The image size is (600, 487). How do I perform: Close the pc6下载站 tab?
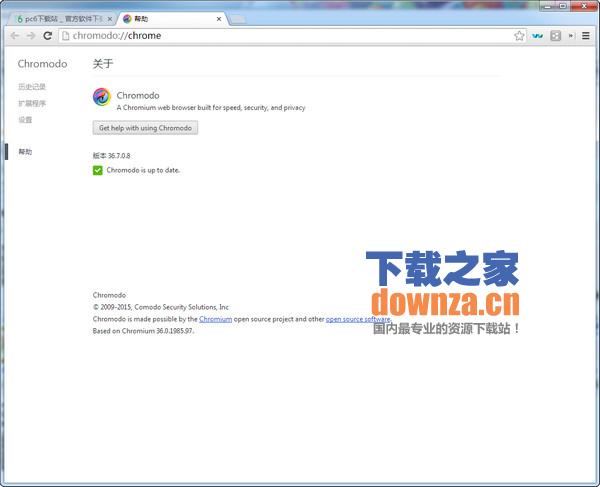tap(109, 19)
